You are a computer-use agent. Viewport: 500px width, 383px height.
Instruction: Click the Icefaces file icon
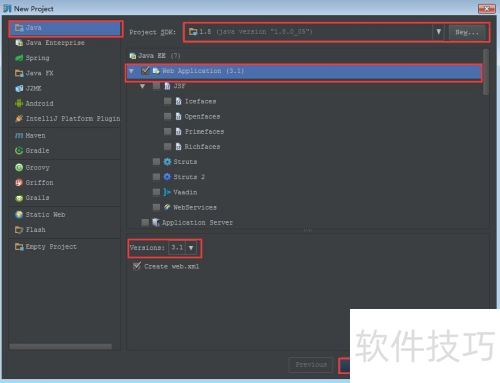pyautogui.click(x=179, y=101)
